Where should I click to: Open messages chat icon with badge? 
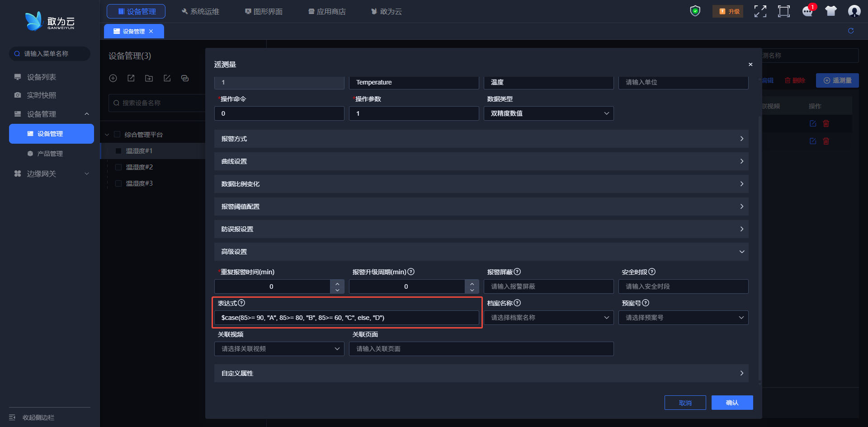808,11
